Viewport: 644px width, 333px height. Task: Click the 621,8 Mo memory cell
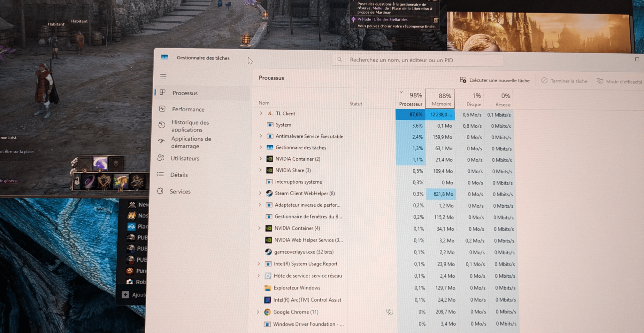coord(441,194)
